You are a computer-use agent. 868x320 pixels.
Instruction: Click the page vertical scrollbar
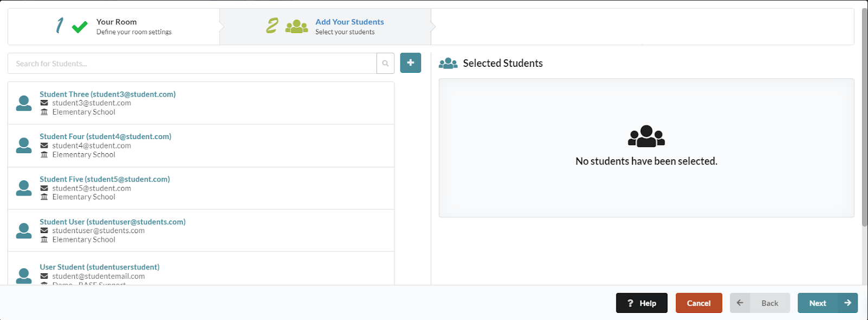(x=865, y=117)
